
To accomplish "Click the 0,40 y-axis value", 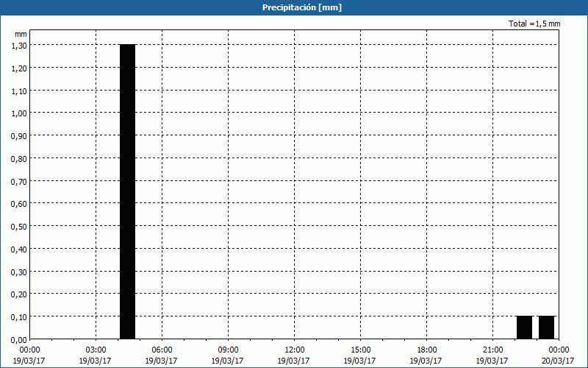I will 19,249.
